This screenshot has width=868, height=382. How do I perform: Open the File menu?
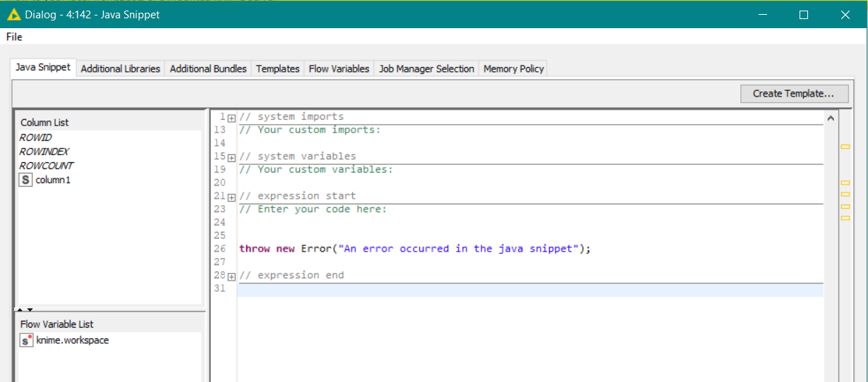pos(14,37)
